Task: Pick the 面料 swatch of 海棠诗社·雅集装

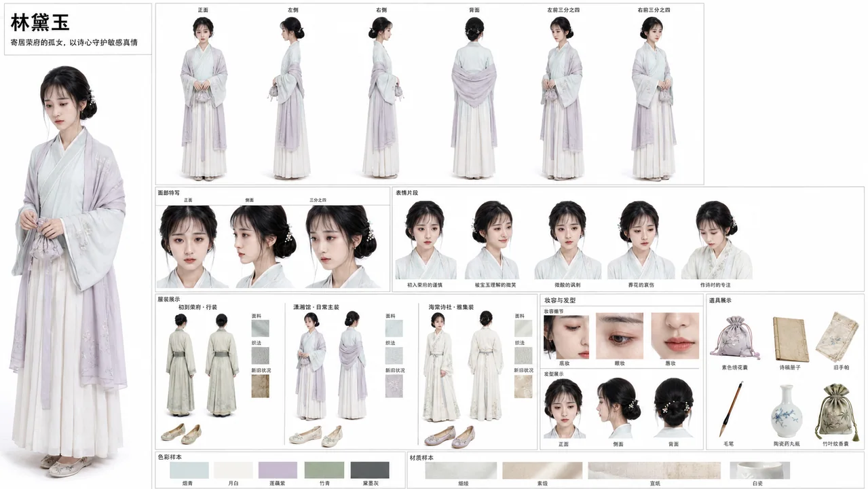Action: 523,329
